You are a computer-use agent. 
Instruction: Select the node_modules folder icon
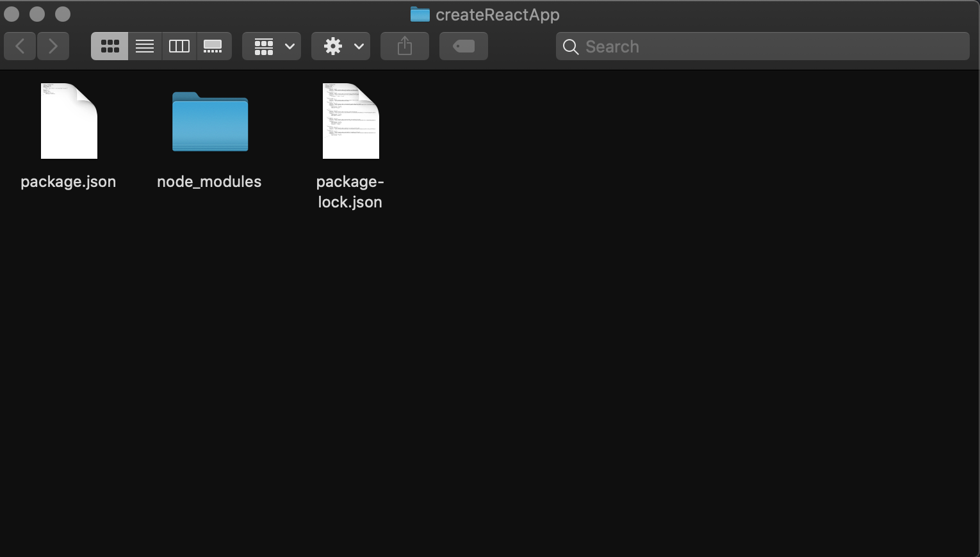point(210,122)
